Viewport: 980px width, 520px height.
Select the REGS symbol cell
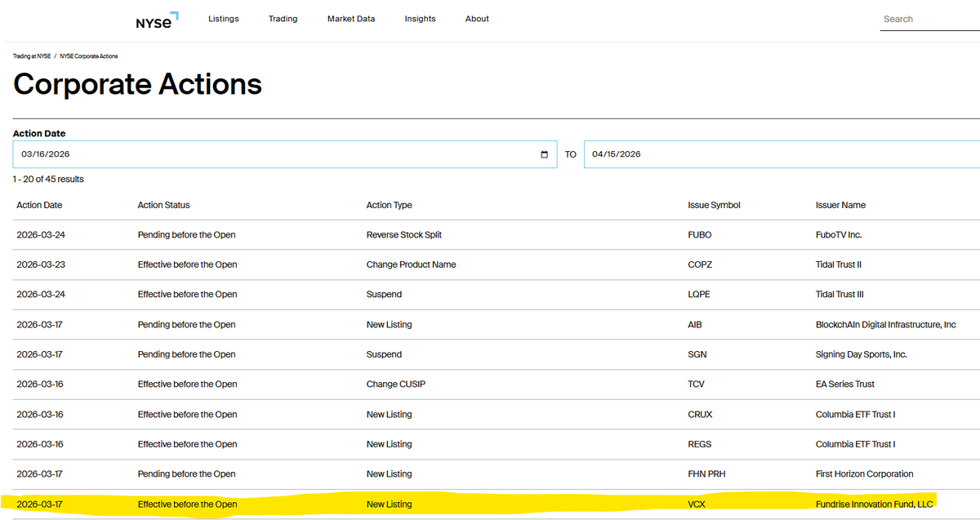[699, 444]
